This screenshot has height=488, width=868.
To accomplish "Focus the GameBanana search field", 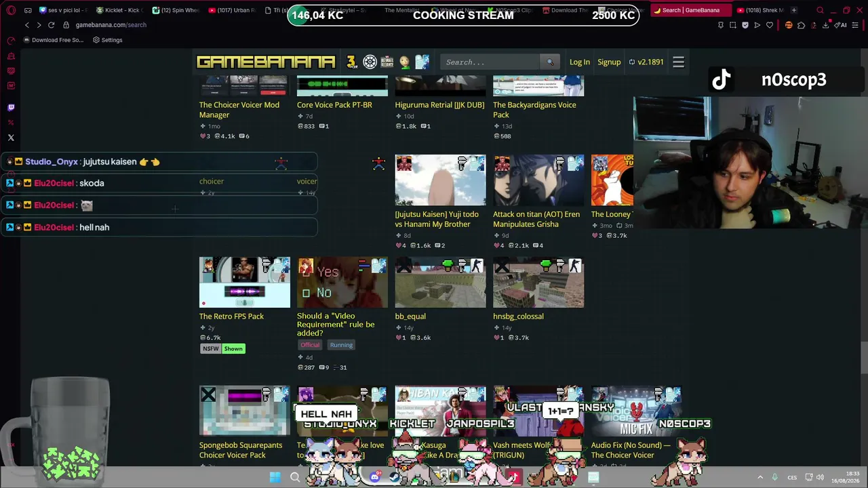I will [490, 62].
